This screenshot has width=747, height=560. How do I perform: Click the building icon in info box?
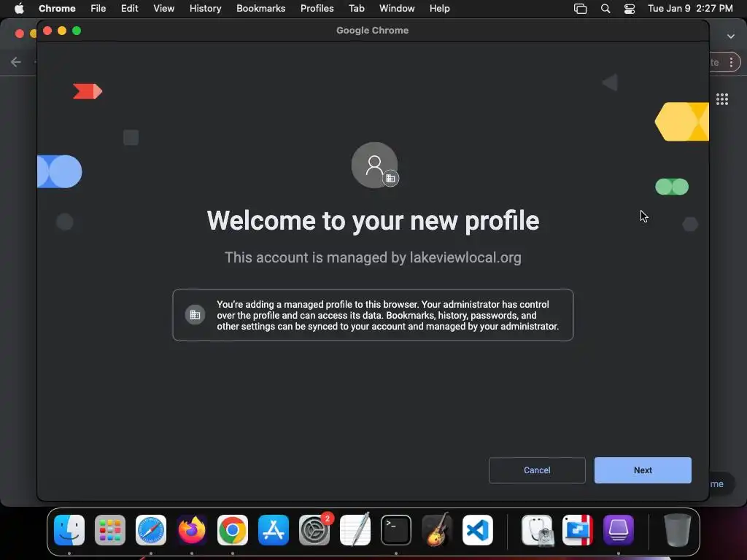coord(195,315)
